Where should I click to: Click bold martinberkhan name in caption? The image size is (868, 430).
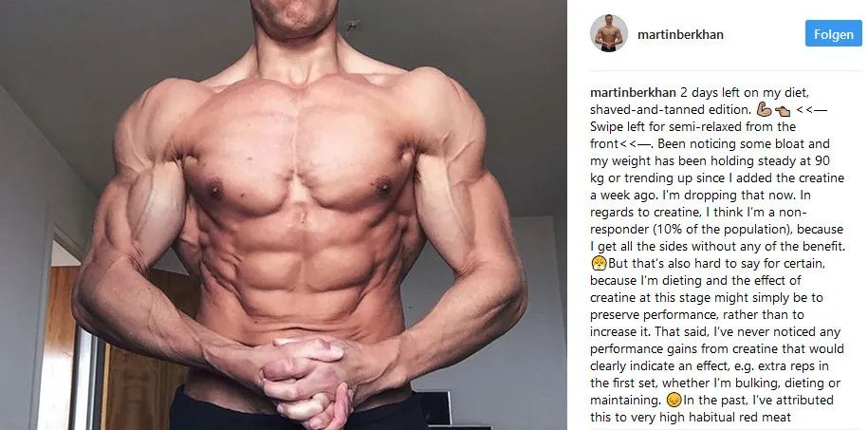633,92
